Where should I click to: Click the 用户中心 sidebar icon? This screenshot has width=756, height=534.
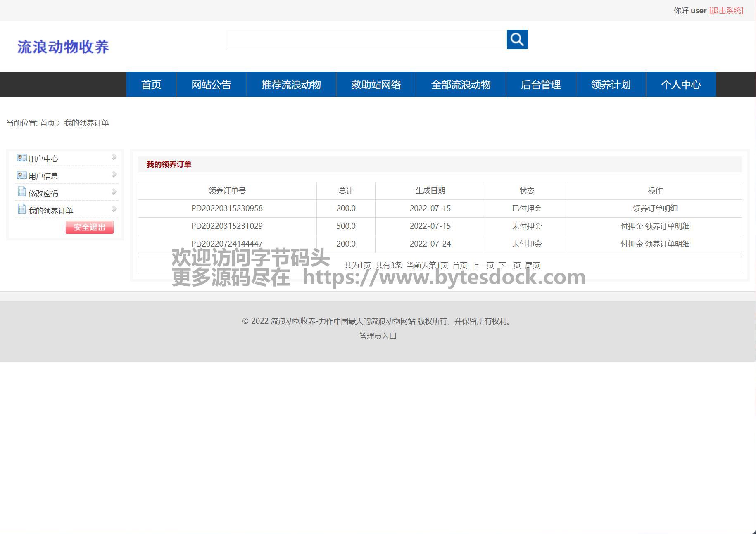[21, 158]
